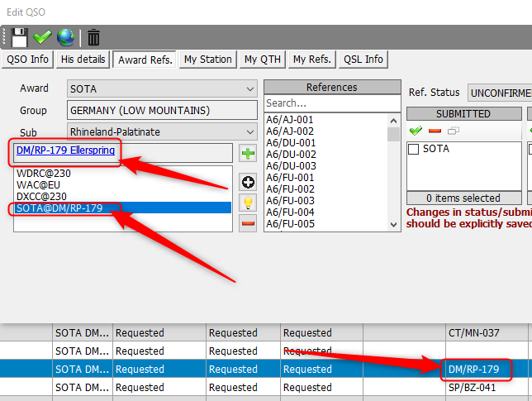Switch to the My Refs. tab
532x401 pixels.
(x=311, y=60)
